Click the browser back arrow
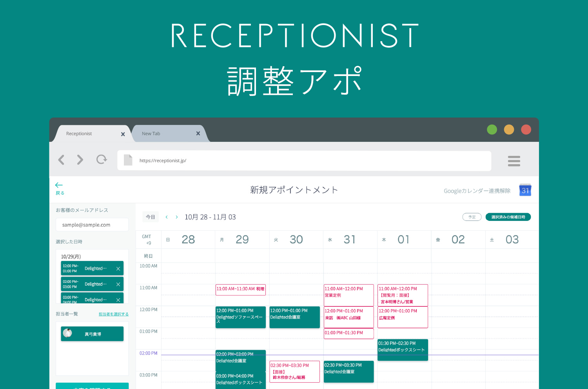The width and height of the screenshot is (588, 389). (61, 160)
